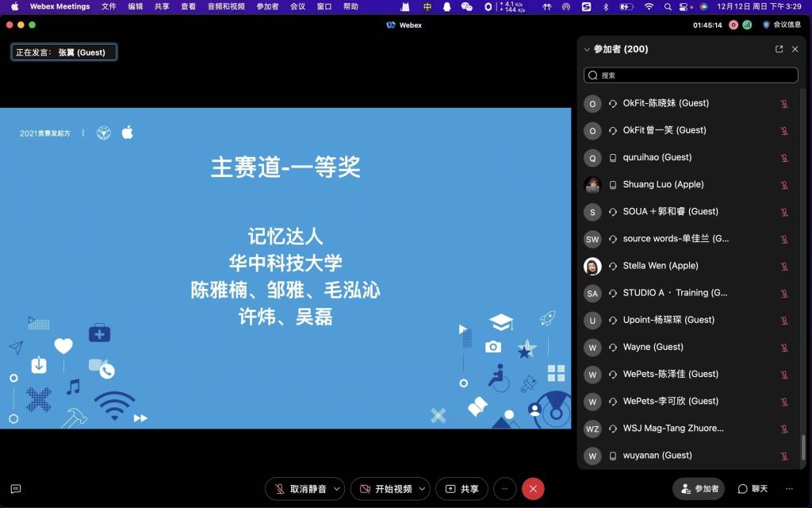Click the red recording indicator icon
812x508 pixels.
(x=733, y=25)
